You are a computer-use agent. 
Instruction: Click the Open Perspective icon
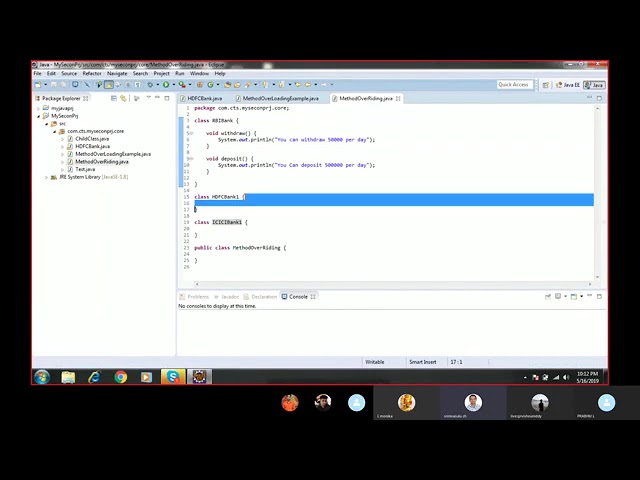[x=546, y=85]
